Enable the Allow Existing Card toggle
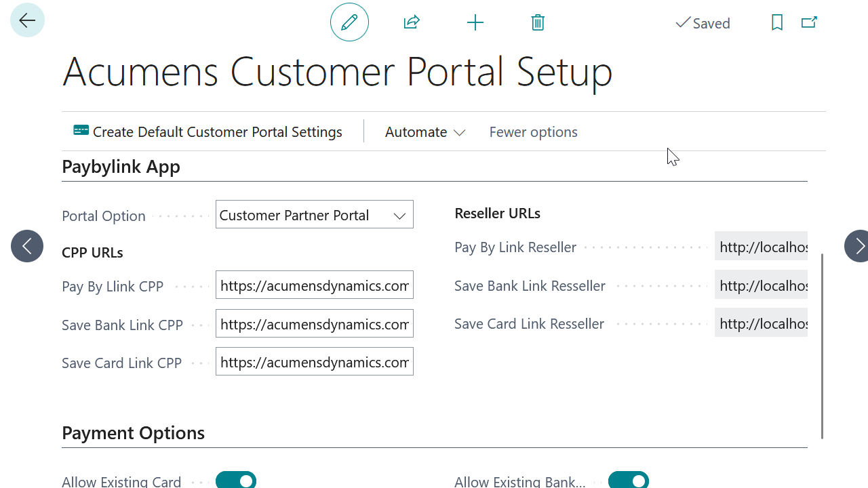 (x=235, y=479)
